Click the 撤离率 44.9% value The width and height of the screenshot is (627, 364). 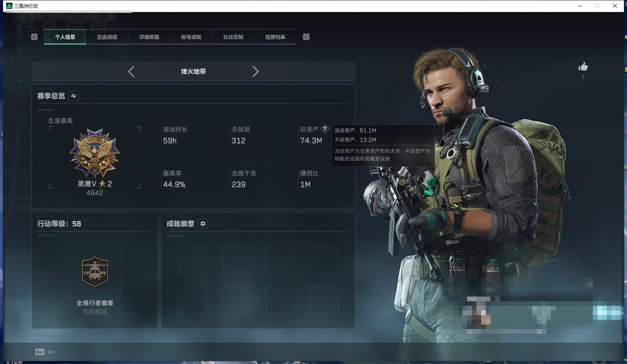click(x=174, y=185)
